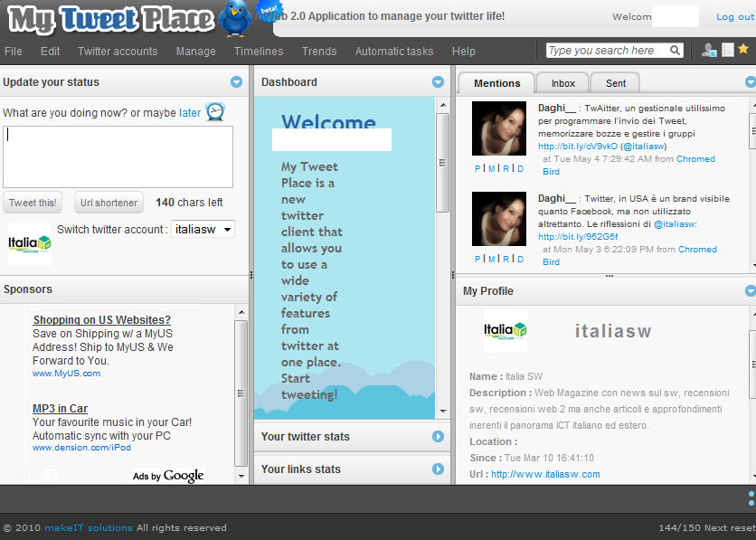The width and height of the screenshot is (756, 540).
Task: Open the Shopping on US Websites? ad link
Action: point(101,319)
